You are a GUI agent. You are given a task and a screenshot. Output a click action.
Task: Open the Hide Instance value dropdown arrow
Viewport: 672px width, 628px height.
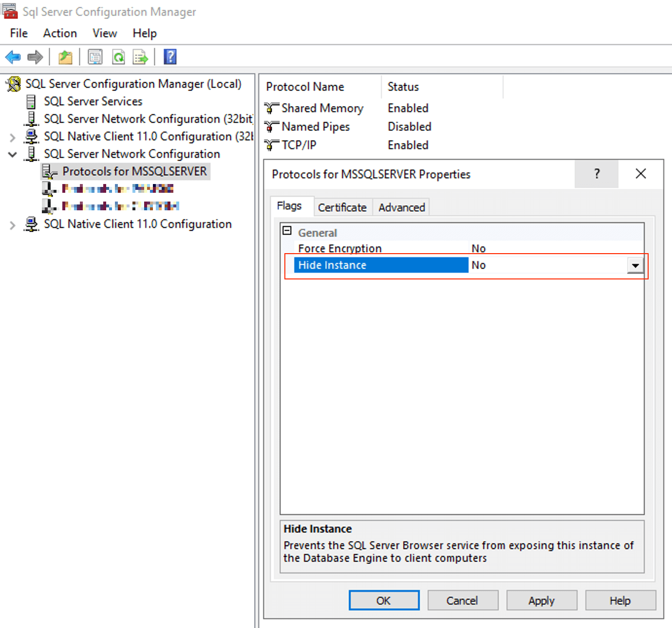coord(635,266)
